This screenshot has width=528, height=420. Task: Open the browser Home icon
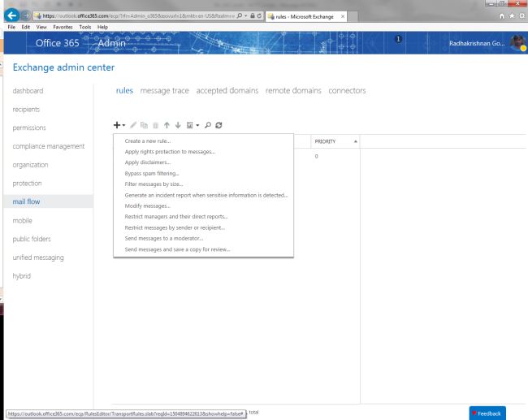(x=502, y=15)
